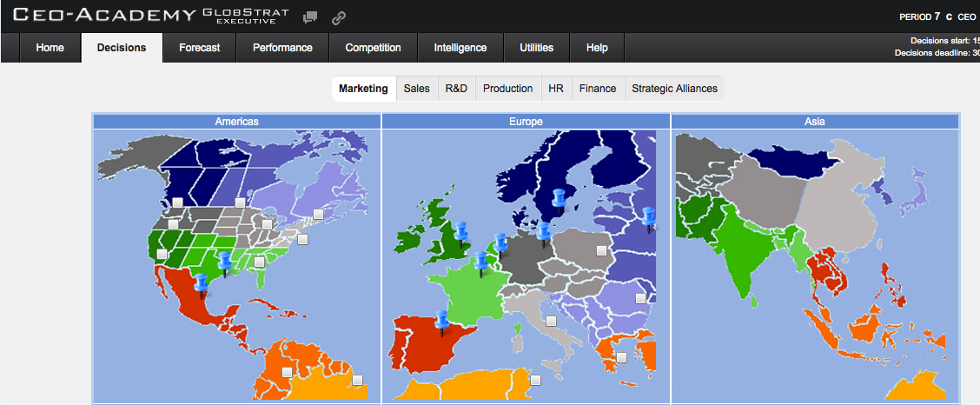Open the Competition menu tab
Image resolution: width=980 pixels, height=405 pixels.
pos(373,48)
